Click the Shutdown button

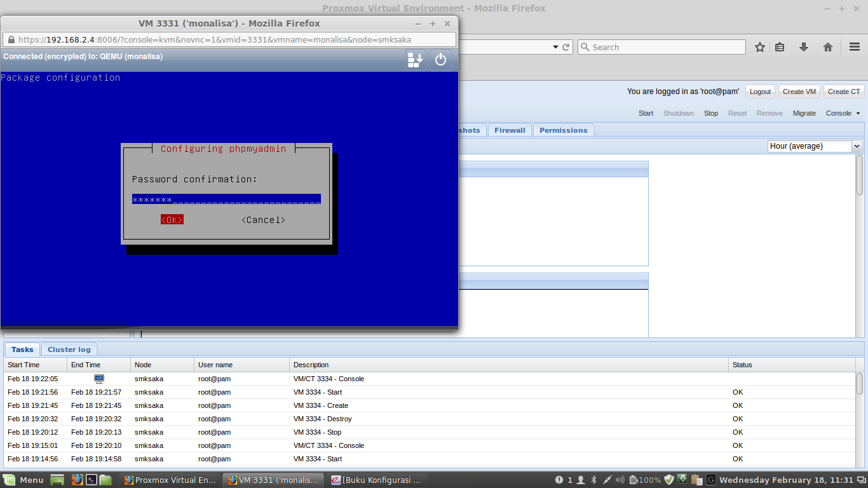point(679,113)
